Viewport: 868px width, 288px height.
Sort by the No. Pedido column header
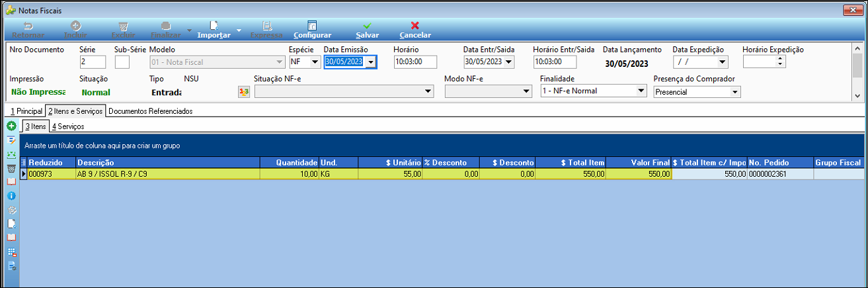pyautogui.click(x=780, y=162)
